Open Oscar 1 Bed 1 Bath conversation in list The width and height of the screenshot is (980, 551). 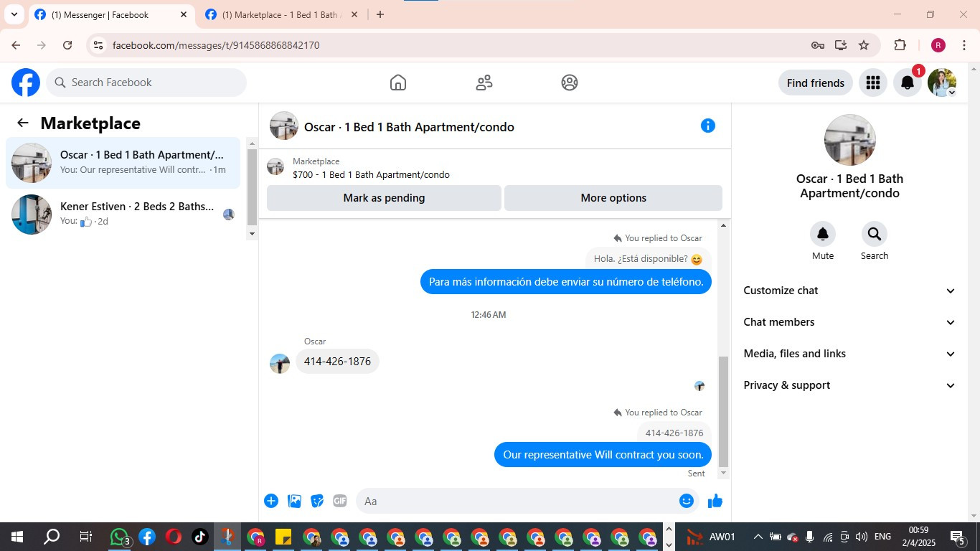point(123,163)
